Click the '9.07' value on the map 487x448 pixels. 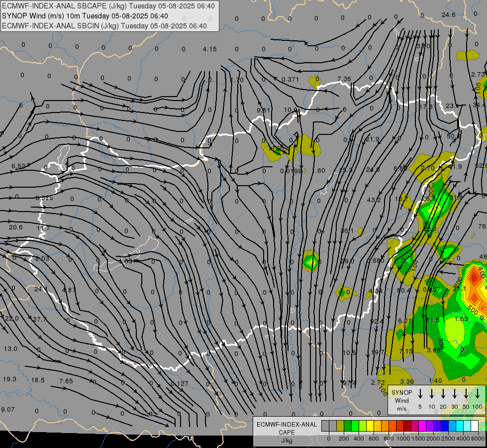click(x=8, y=410)
